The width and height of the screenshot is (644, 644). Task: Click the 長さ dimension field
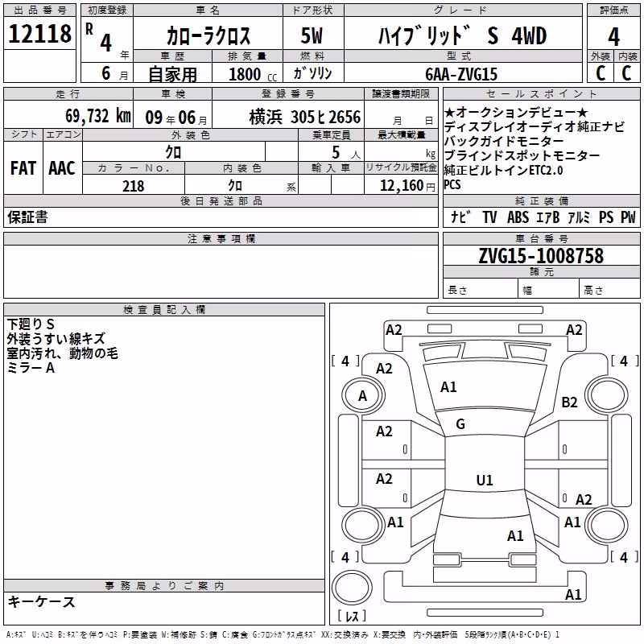[480, 290]
